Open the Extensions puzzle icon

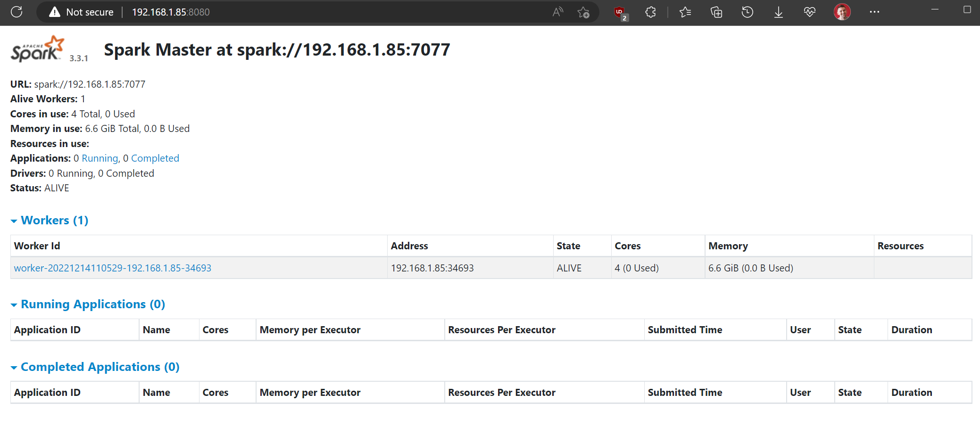point(651,12)
